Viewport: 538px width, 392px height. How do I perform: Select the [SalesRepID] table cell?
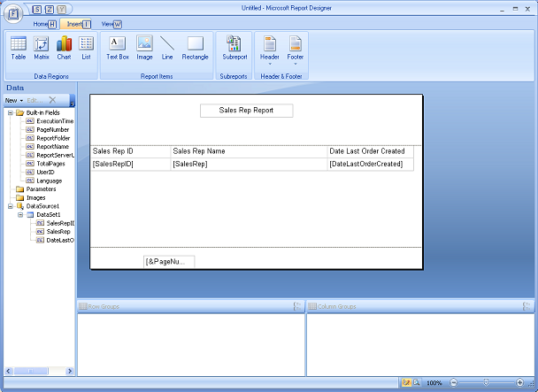click(x=131, y=164)
